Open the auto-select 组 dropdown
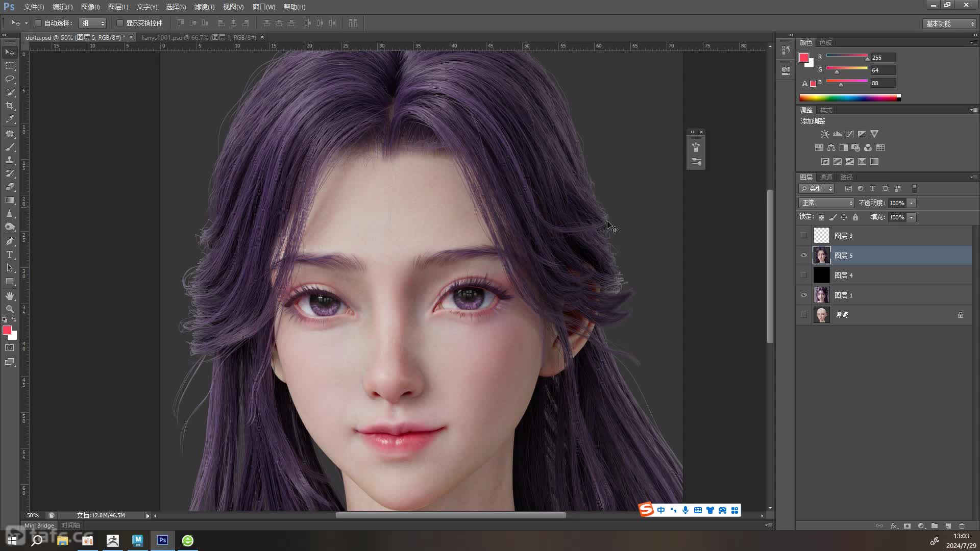 point(92,23)
